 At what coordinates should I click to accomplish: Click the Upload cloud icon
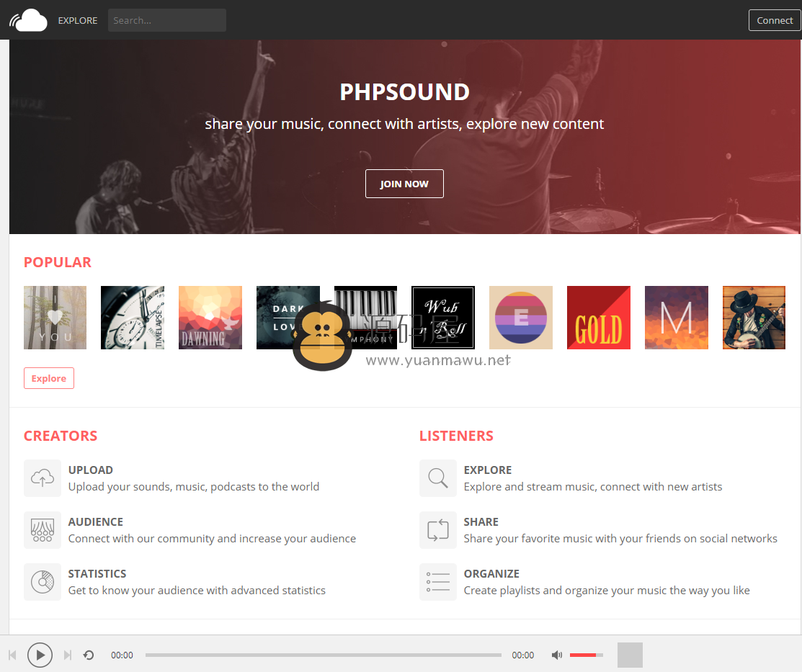(x=43, y=478)
